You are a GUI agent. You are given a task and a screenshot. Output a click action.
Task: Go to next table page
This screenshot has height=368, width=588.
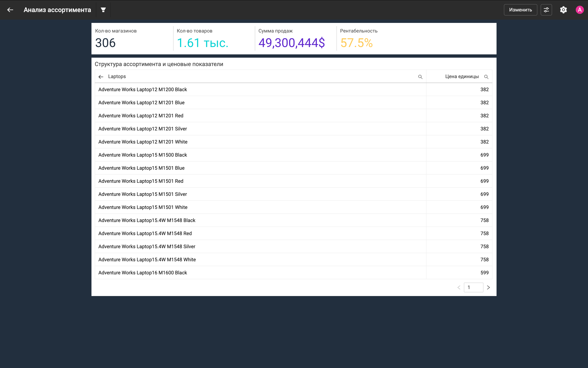click(x=488, y=287)
